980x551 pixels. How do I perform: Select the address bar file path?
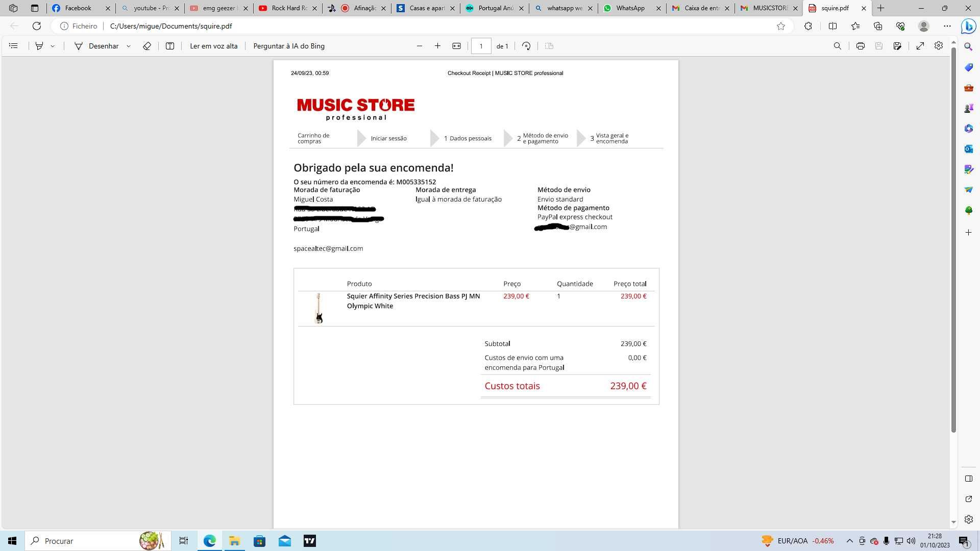171,26
